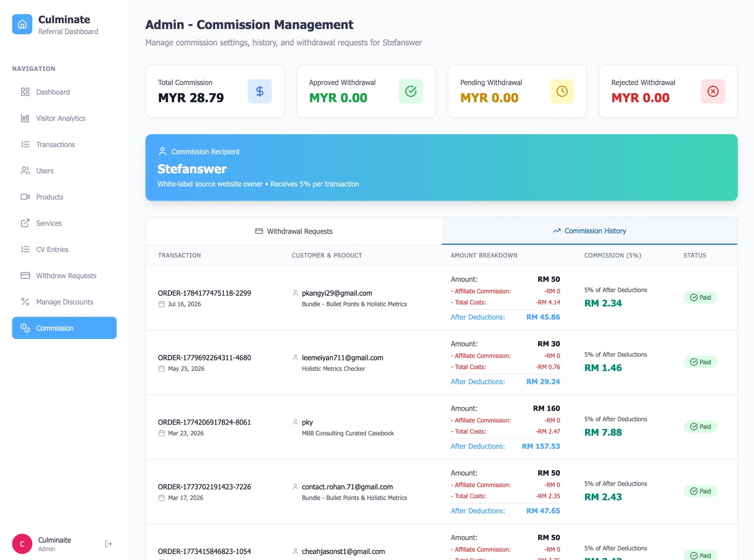
Task: Click the Culminate home logo icon
Action: click(22, 24)
